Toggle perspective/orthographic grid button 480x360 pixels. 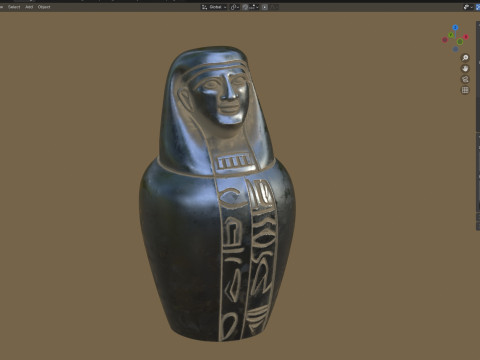click(465, 90)
